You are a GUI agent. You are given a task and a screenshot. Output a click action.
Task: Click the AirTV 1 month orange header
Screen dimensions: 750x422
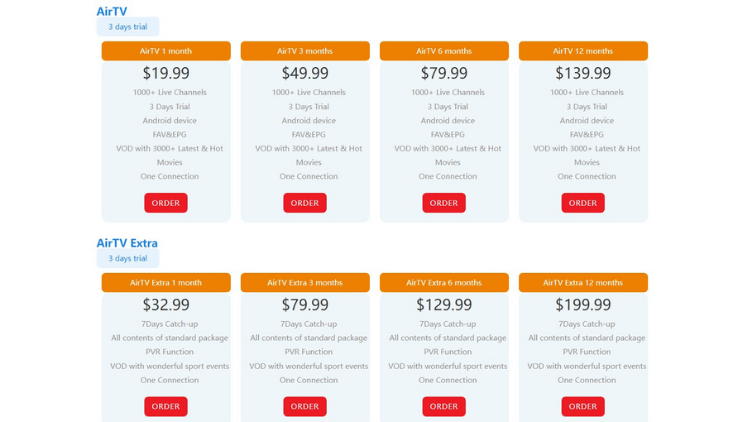pos(166,51)
